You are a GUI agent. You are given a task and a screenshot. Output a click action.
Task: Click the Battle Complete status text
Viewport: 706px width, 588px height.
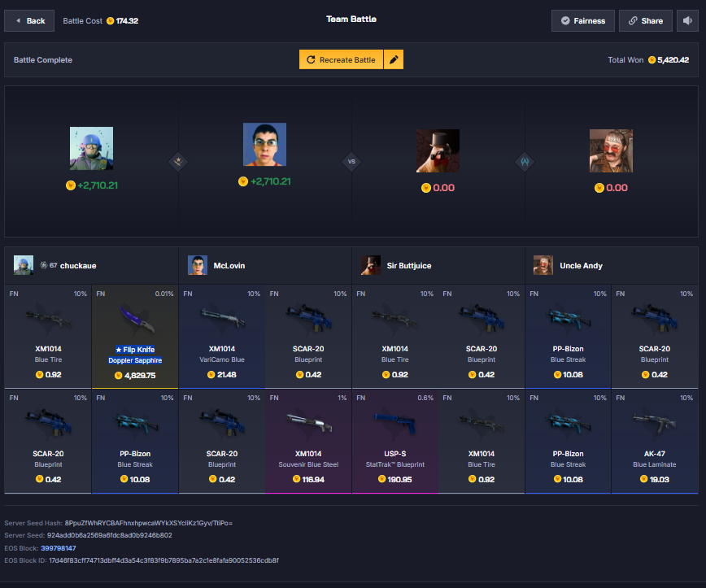pyautogui.click(x=43, y=60)
